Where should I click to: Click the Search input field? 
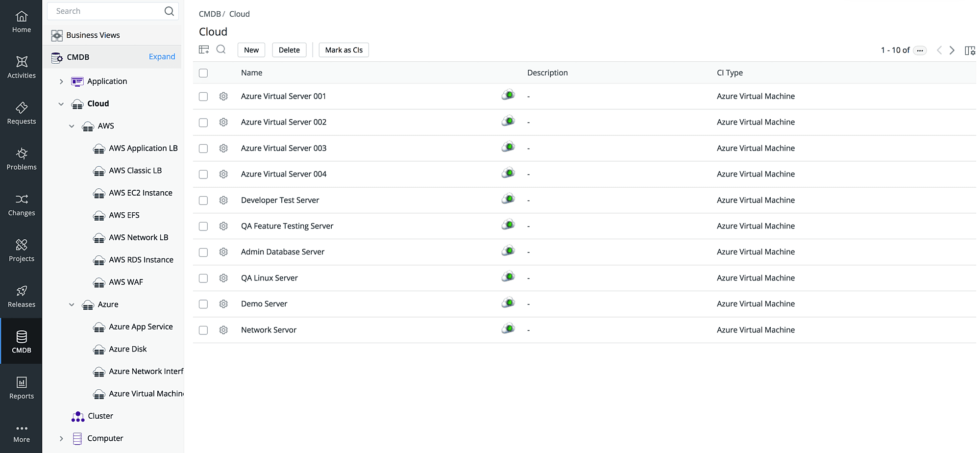108,11
